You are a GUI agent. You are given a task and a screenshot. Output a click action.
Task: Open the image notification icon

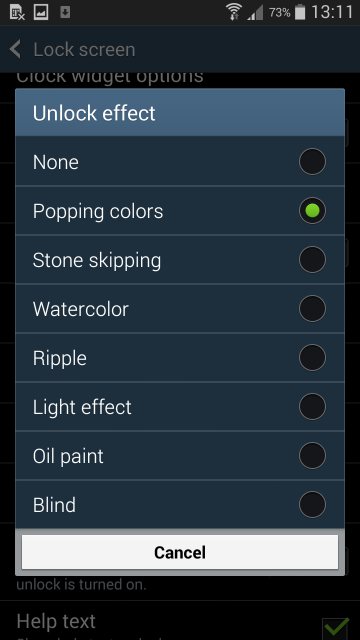coord(41,12)
